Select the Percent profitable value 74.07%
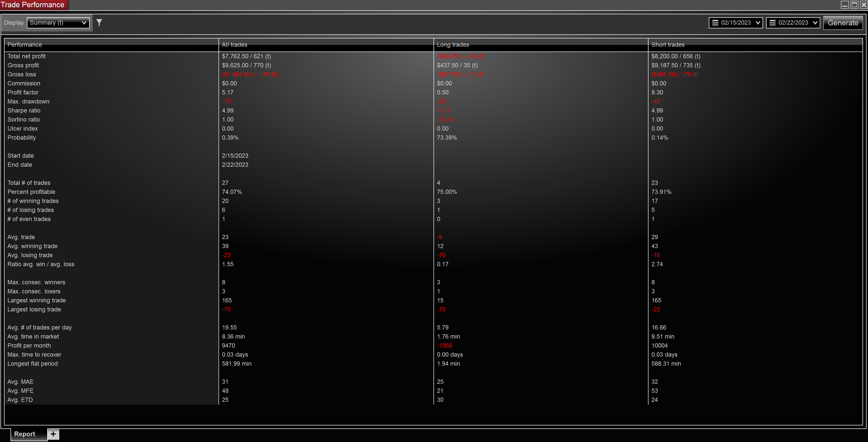The image size is (868, 442). pos(232,192)
